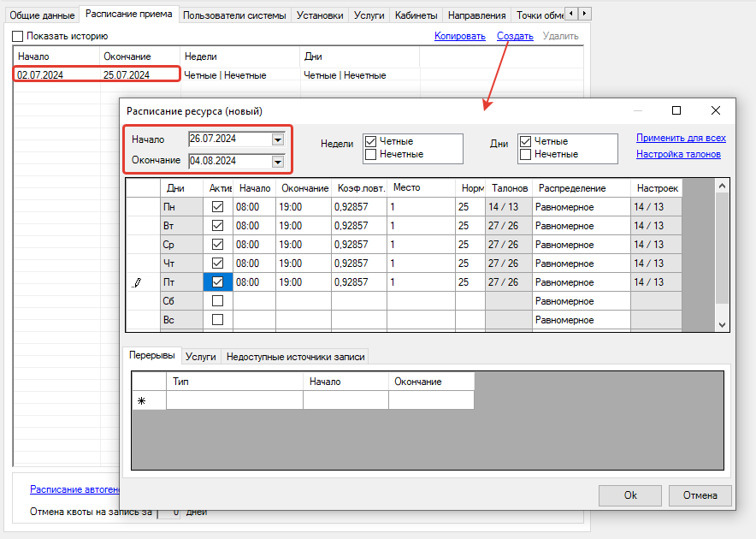Uncheck the active checkbox for Пт
756x539 pixels.
tap(217, 282)
